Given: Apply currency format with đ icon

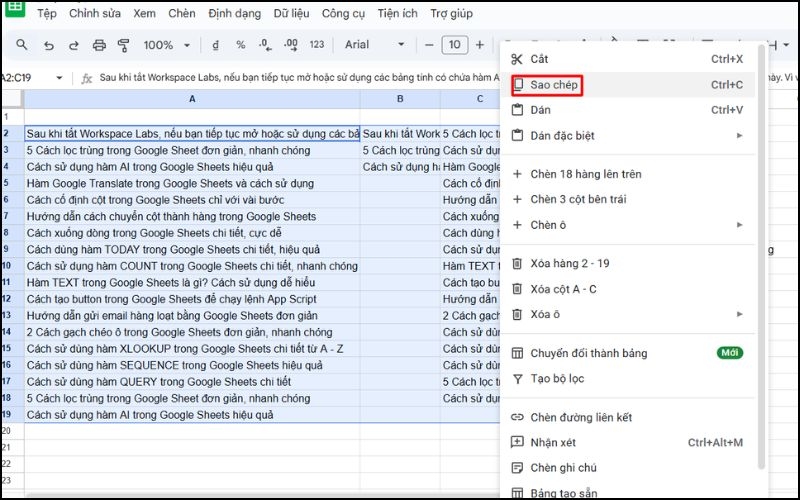Looking at the screenshot, I should click(x=215, y=45).
